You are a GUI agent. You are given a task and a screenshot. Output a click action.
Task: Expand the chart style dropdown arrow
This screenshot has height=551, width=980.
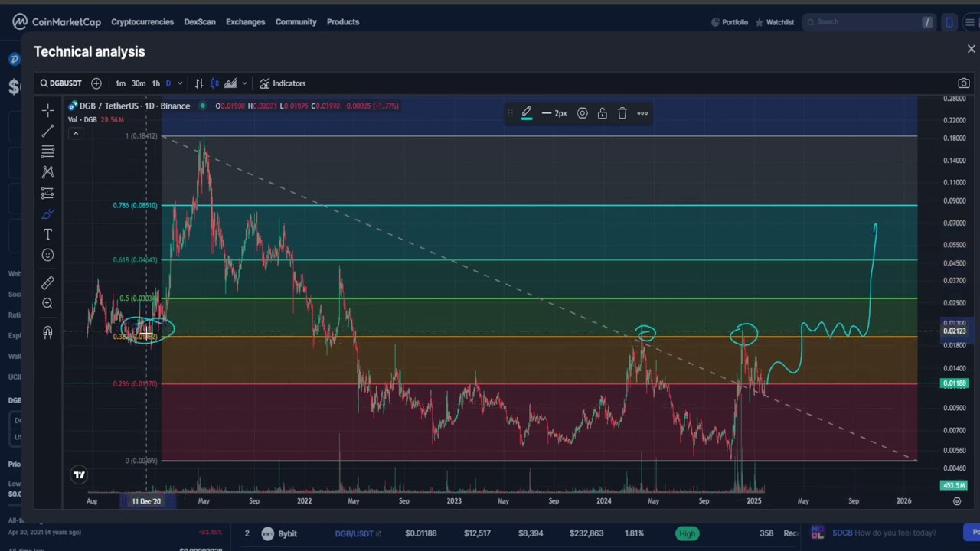click(244, 83)
